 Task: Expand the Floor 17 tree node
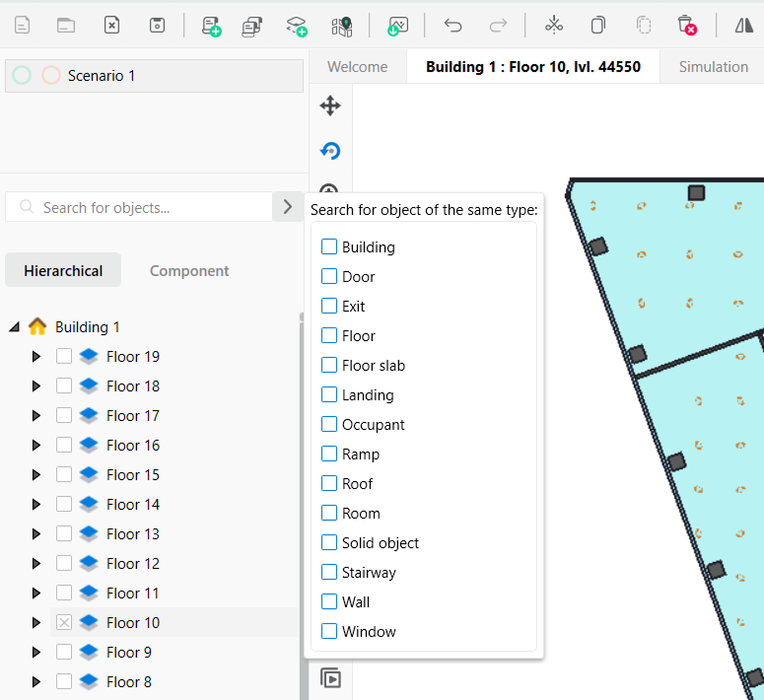[x=36, y=415]
